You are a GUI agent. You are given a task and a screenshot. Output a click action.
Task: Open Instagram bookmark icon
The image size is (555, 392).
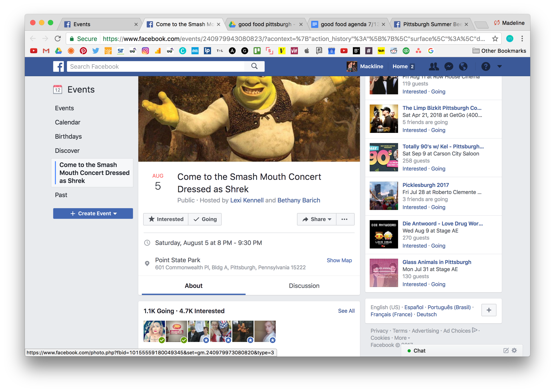point(145,51)
